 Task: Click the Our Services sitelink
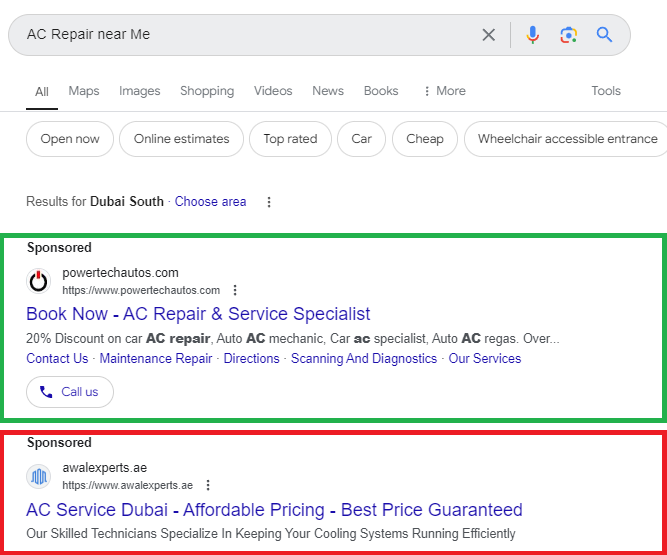pyautogui.click(x=485, y=358)
